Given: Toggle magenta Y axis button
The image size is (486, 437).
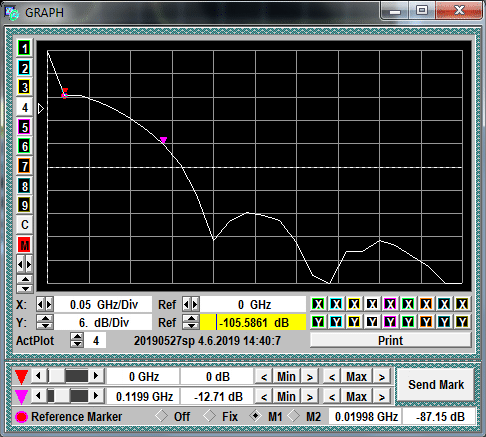Looking at the screenshot, I should (x=390, y=322).
